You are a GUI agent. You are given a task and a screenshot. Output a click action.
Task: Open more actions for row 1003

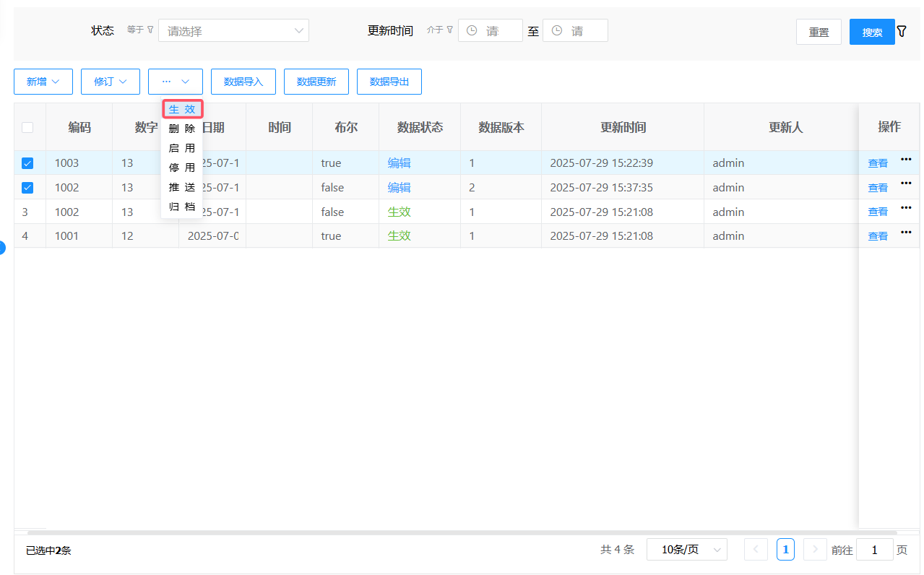click(906, 159)
